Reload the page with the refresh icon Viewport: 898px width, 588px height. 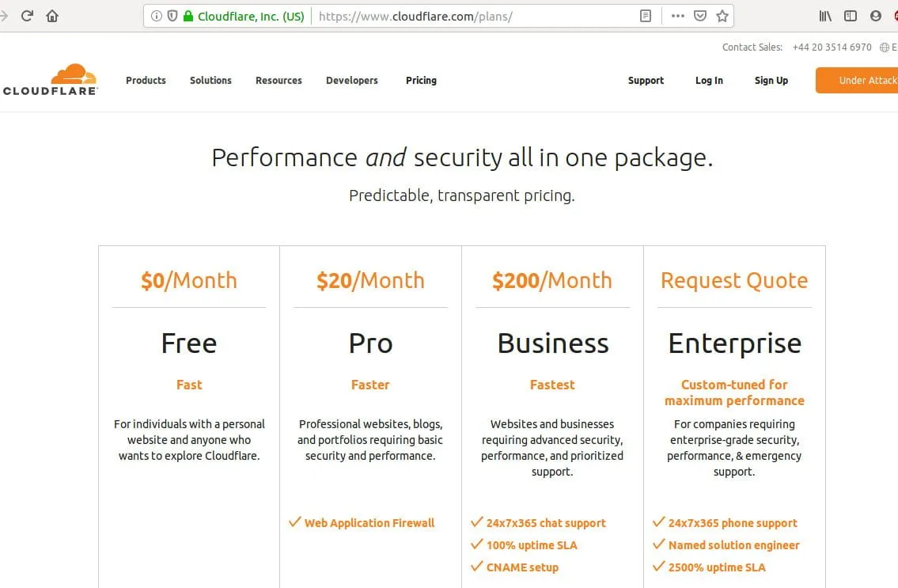coord(27,16)
